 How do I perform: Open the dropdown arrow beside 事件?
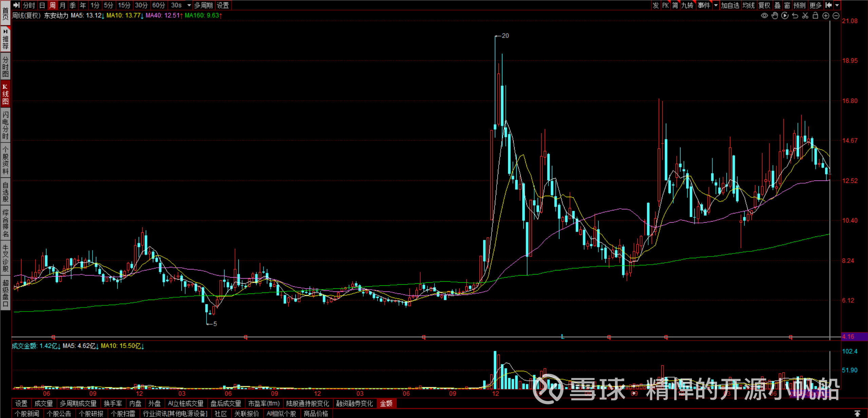pyautogui.click(x=716, y=5)
